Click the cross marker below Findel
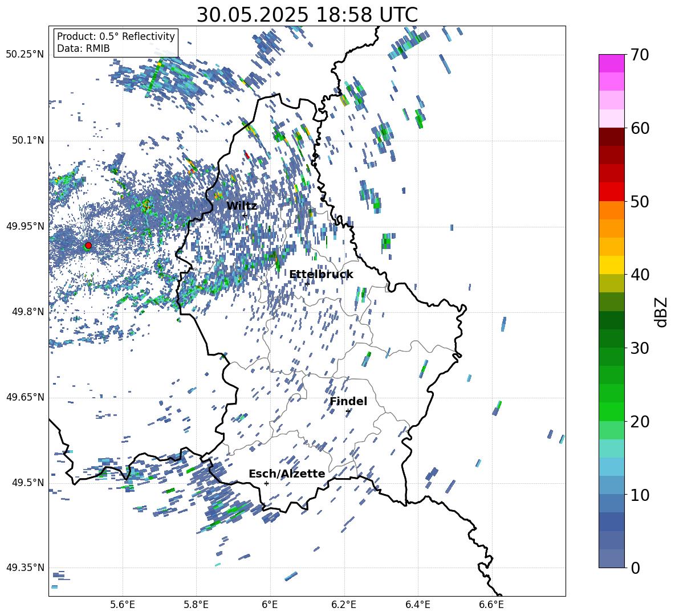Screen dimensions: 675x616 point(348,411)
